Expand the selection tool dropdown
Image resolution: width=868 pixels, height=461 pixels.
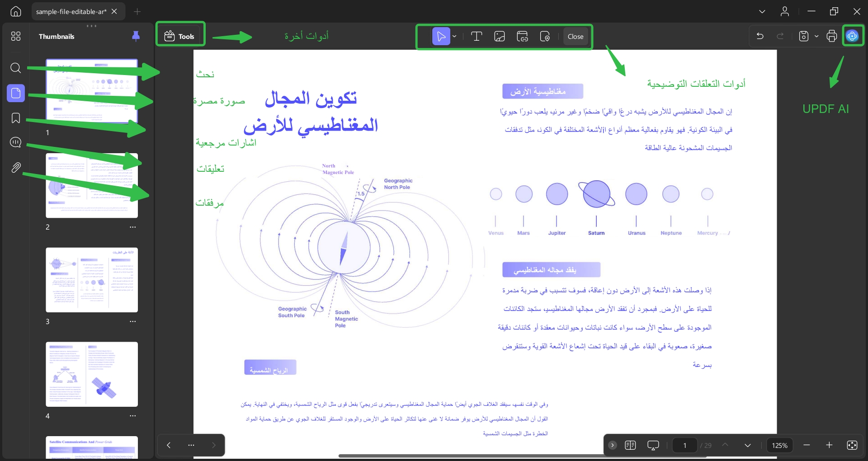point(454,36)
